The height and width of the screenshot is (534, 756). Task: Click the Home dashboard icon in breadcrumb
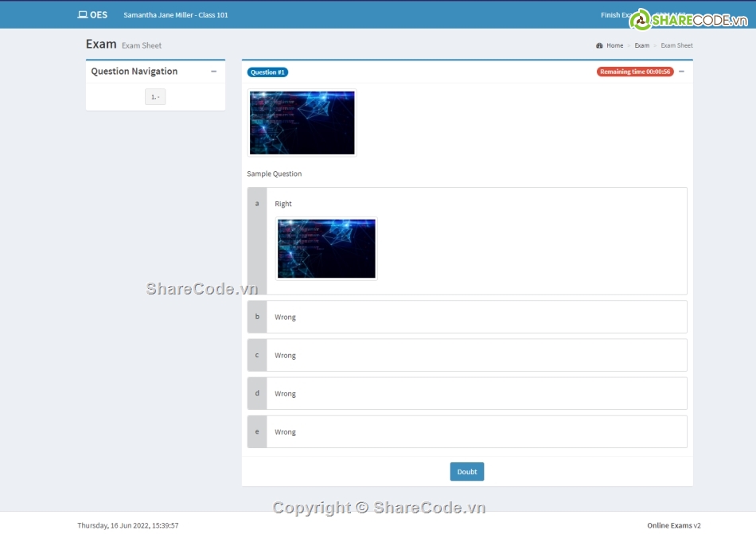[598, 45]
